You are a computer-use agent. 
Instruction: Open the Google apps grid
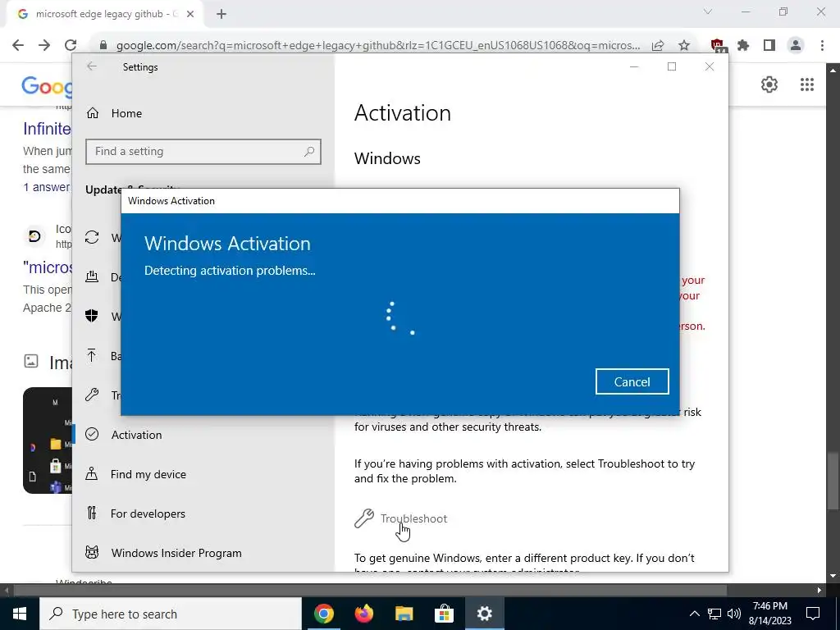[x=807, y=84]
